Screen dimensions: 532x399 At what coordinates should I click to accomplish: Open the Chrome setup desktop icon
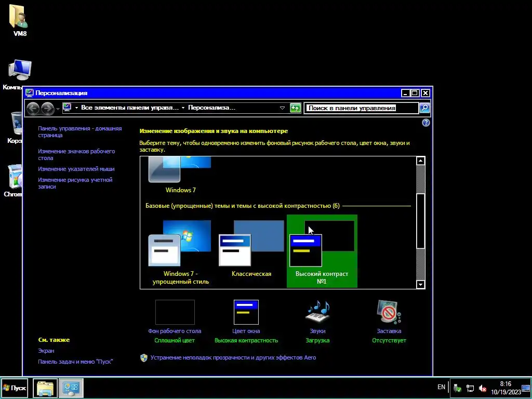click(14, 180)
